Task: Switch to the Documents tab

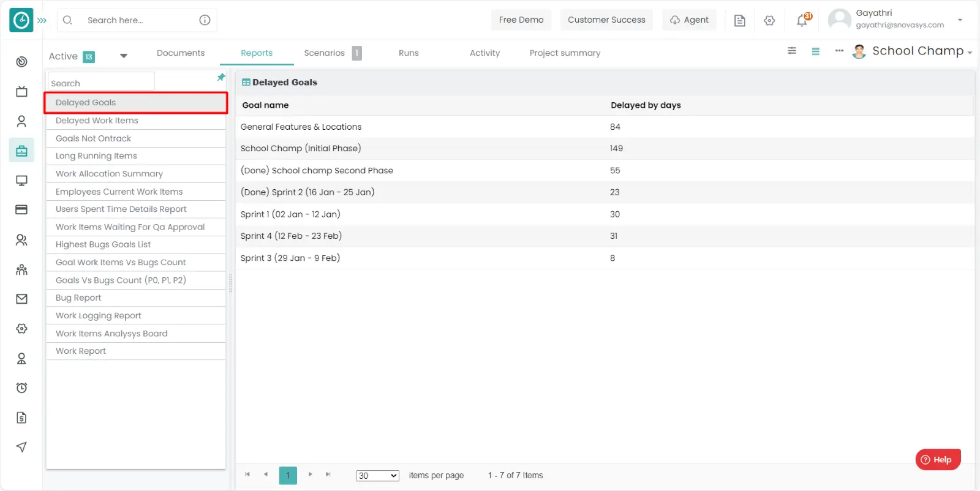Action: [181, 53]
